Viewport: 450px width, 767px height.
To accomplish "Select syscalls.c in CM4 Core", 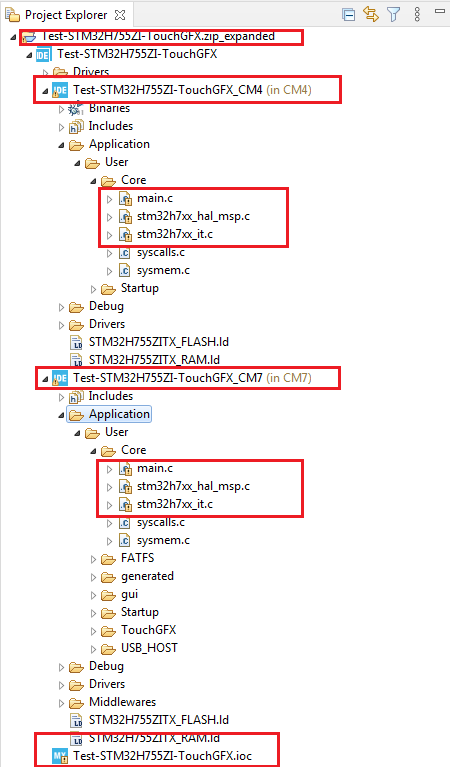I will click(x=161, y=252).
